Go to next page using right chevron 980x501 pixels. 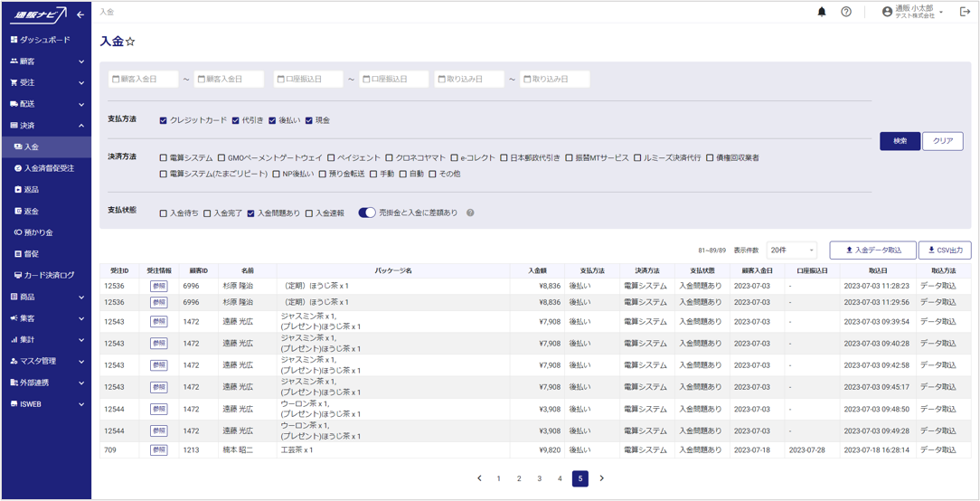pos(601,478)
